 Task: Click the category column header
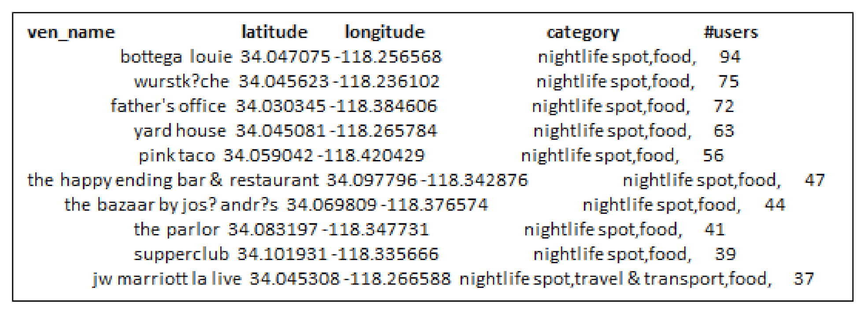point(583,33)
